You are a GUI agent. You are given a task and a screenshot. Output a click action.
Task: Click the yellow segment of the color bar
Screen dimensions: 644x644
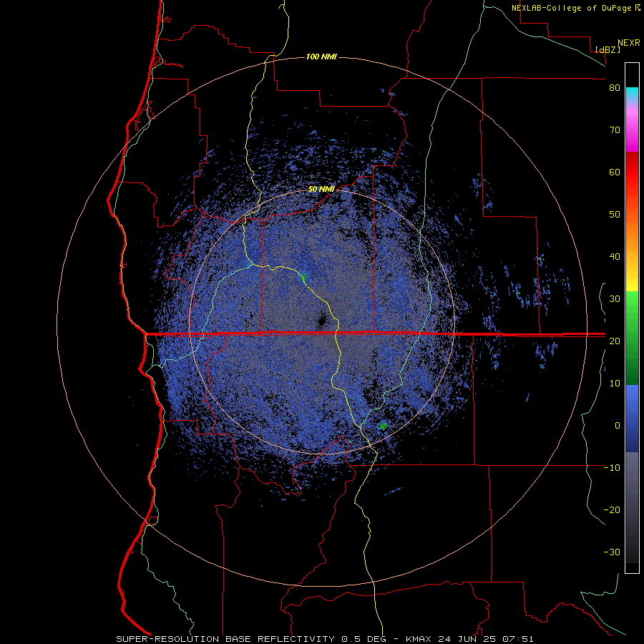(632, 279)
